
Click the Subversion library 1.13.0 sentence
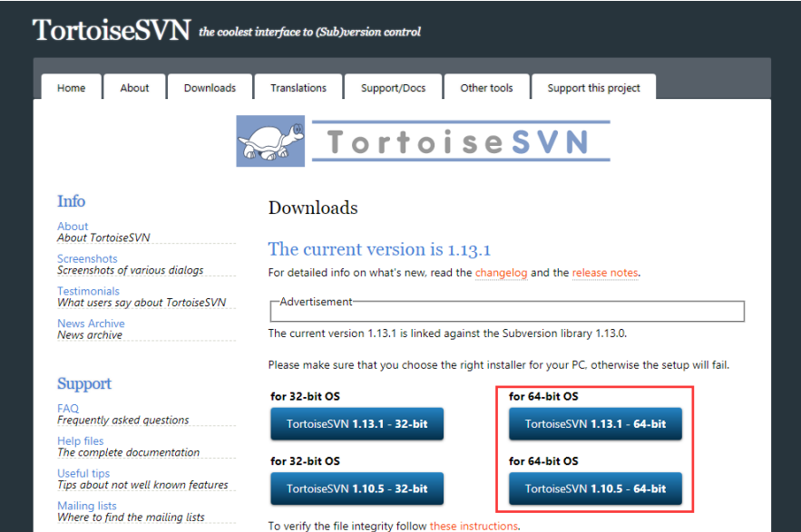(447, 334)
